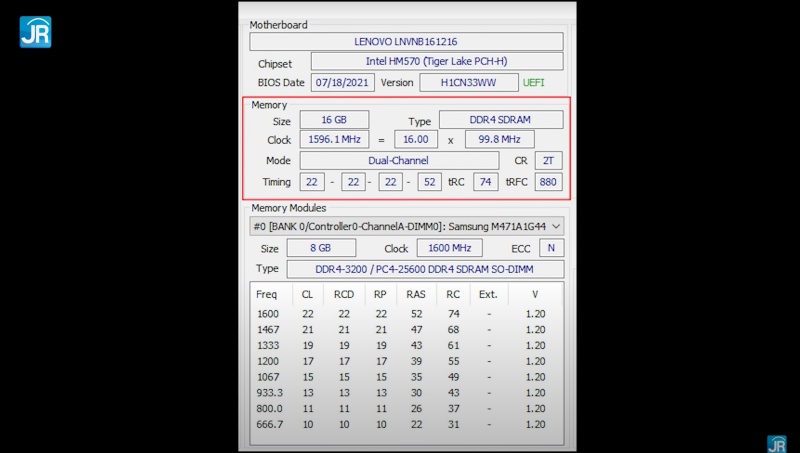Click the RC column header
Screen dimensions: 800x453
(x=453, y=294)
